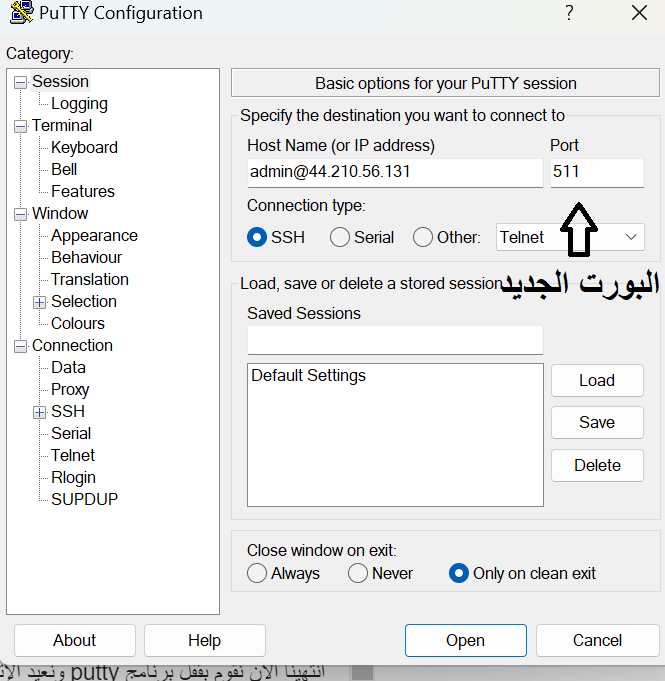
Task: Collapse the Session tree node
Action: (x=20, y=83)
